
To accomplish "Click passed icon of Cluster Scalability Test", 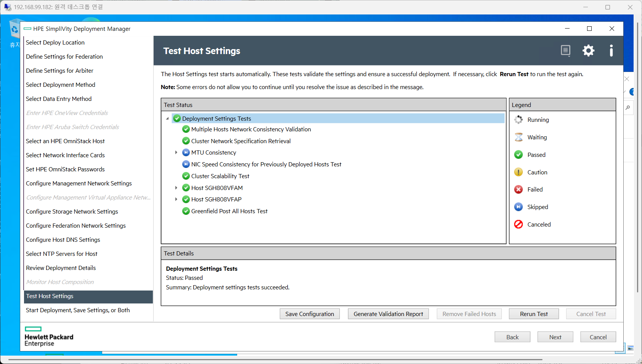I will pos(186,176).
